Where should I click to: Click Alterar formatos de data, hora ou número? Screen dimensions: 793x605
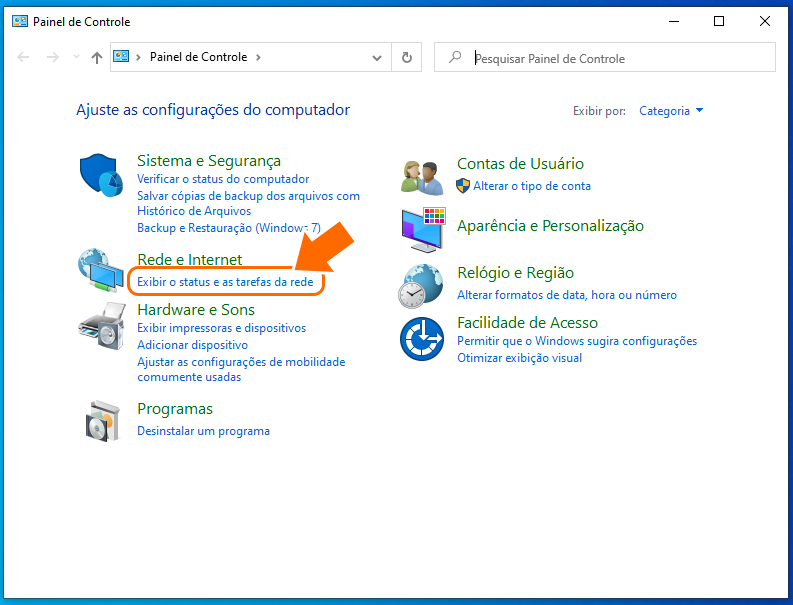tap(567, 295)
